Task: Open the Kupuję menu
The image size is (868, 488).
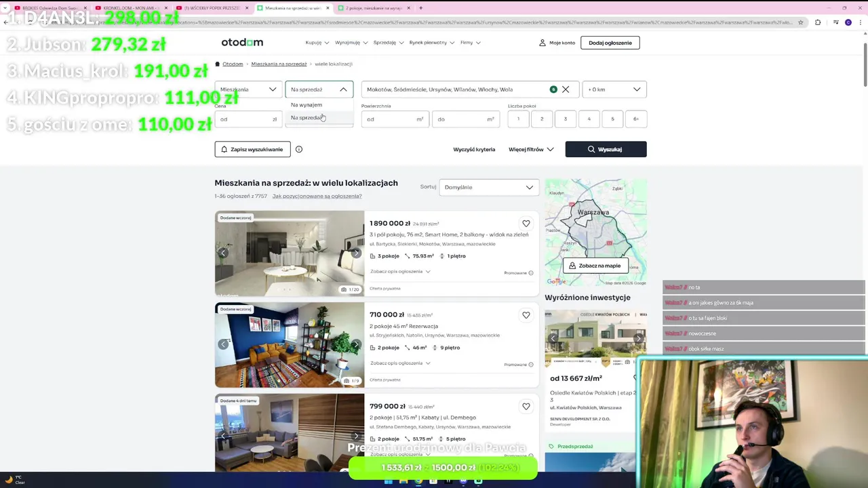Action: click(x=317, y=43)
